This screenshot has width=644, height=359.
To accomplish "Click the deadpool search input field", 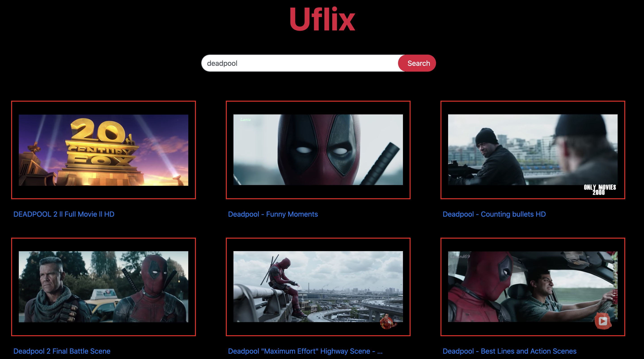I will 300,63.
